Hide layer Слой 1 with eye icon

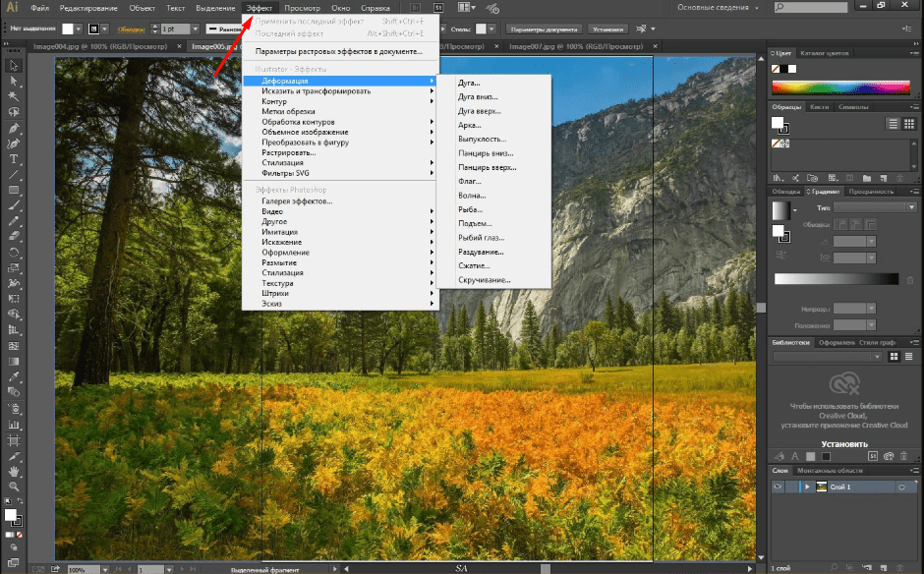pos(778,487)
